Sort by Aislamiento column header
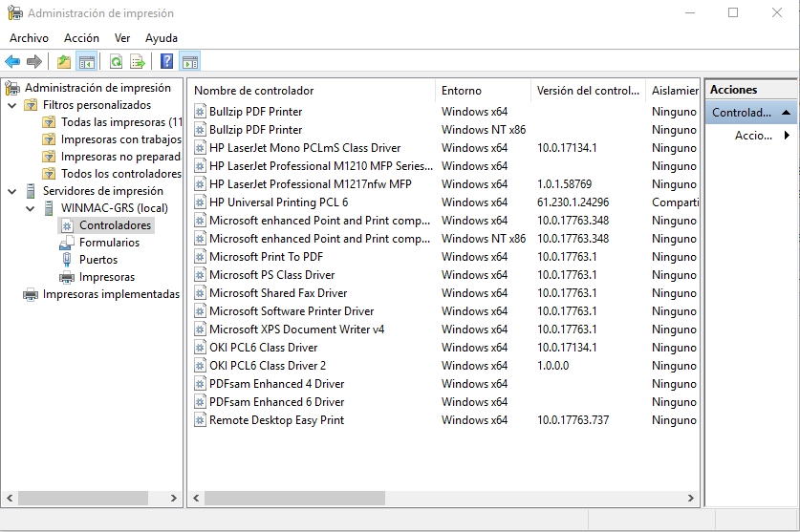 (x=673, y=91)
